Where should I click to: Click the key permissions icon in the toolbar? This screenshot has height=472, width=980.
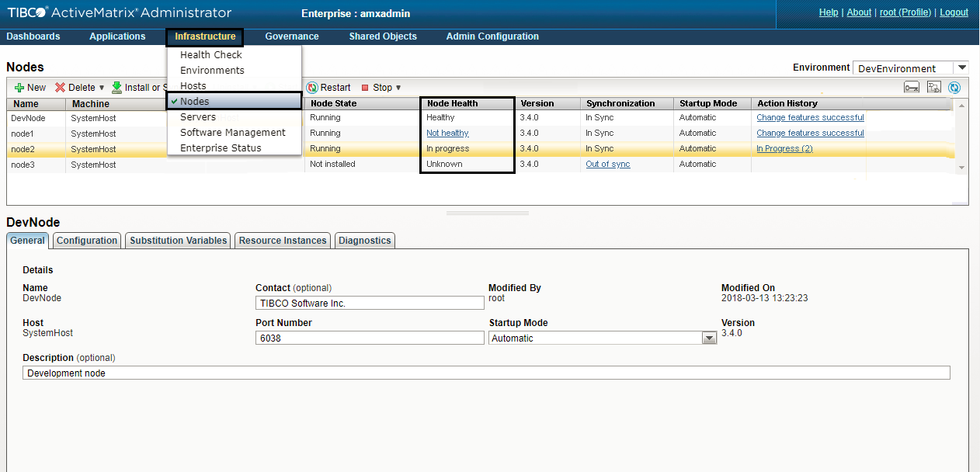point(912,88)
